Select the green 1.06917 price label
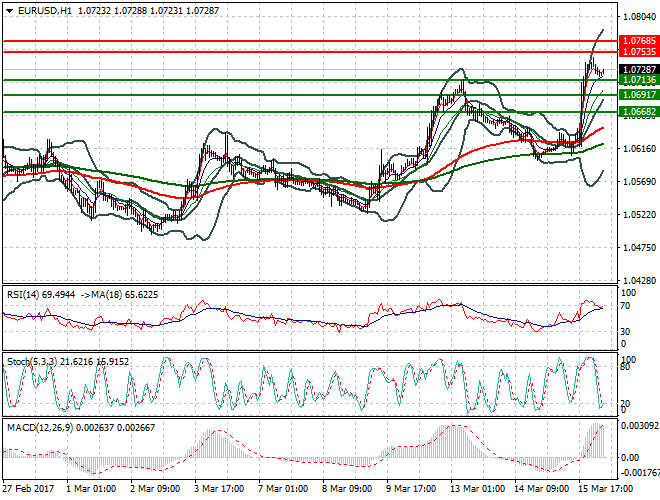Image resolution: width=660 pixels, height=500 pixels. [x=637, y=94]
